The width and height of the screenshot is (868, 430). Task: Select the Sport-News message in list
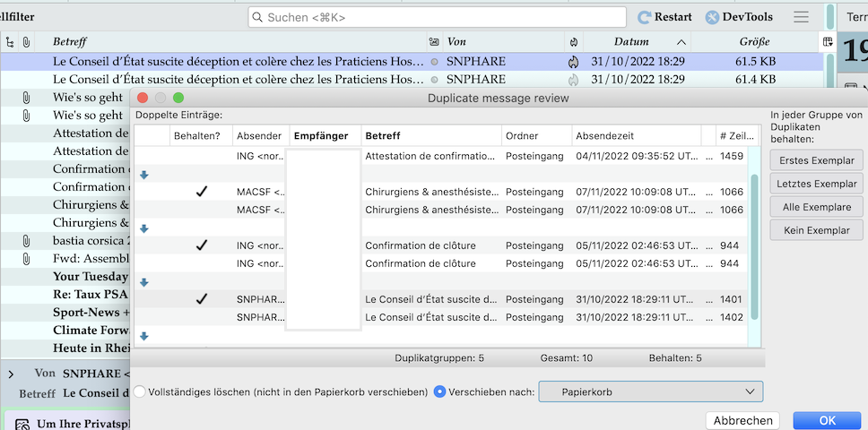[65, 313]
